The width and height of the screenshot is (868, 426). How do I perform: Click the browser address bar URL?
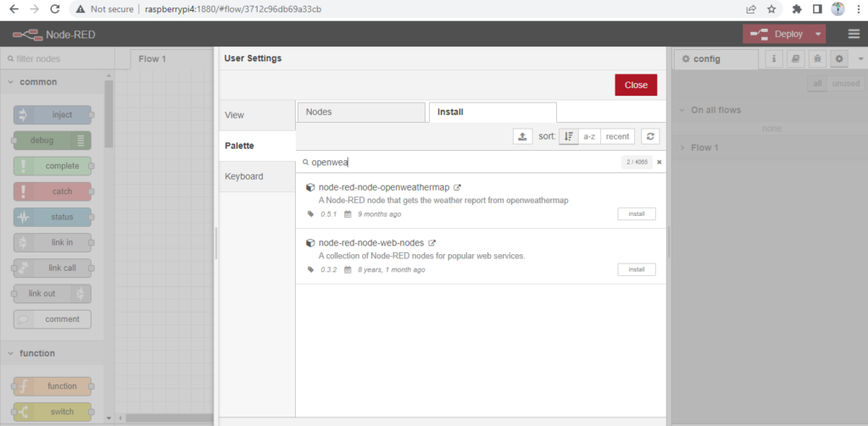click(x=233, y=9)
